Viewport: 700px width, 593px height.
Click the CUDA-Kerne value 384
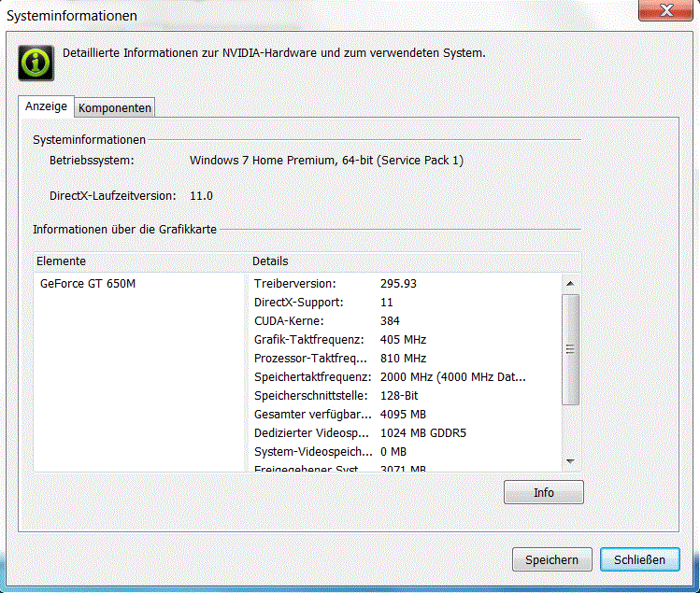click(390, 321)
